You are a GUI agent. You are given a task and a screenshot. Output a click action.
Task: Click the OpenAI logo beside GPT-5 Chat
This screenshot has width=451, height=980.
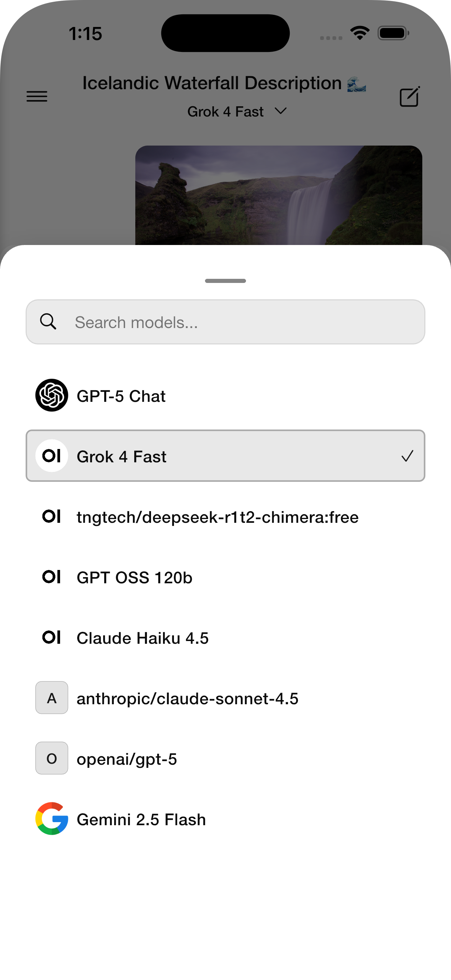[x=52, y=395]
